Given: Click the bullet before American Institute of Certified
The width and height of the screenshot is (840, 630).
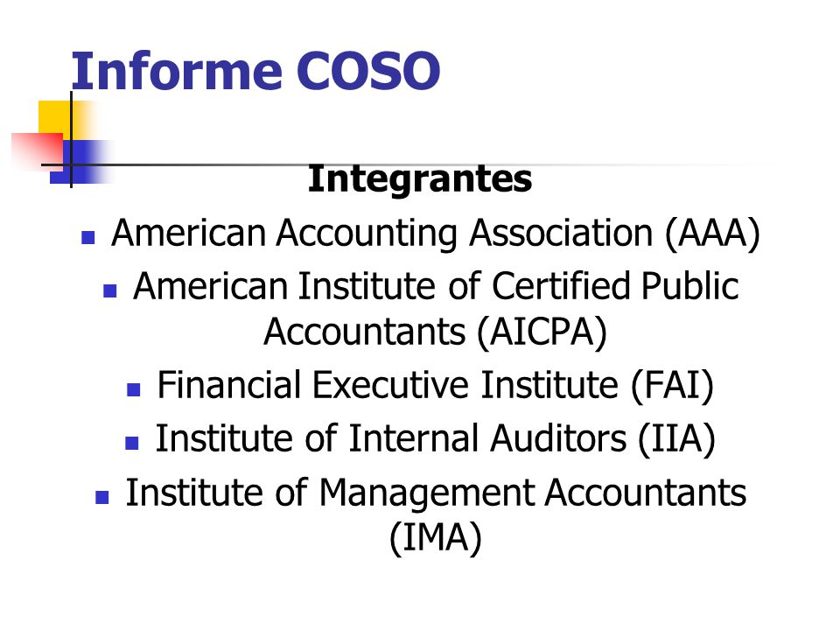Looking at the screenshot, I should [110, 290].
